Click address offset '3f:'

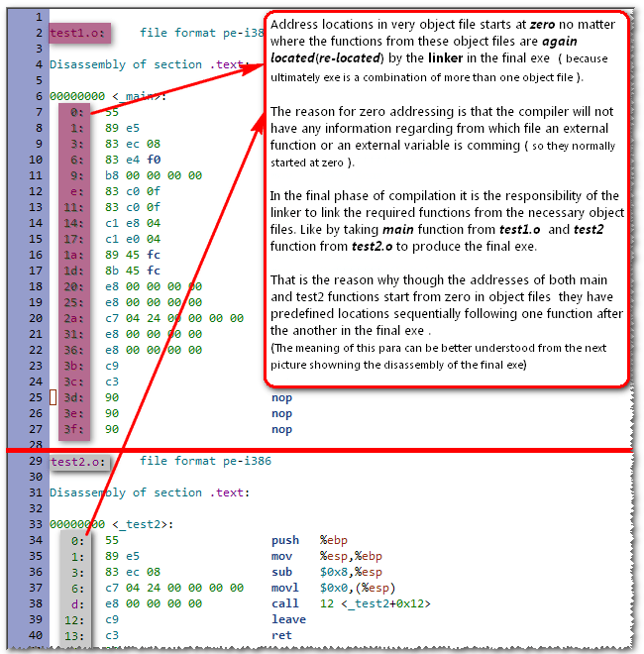(x=74, y=429)
